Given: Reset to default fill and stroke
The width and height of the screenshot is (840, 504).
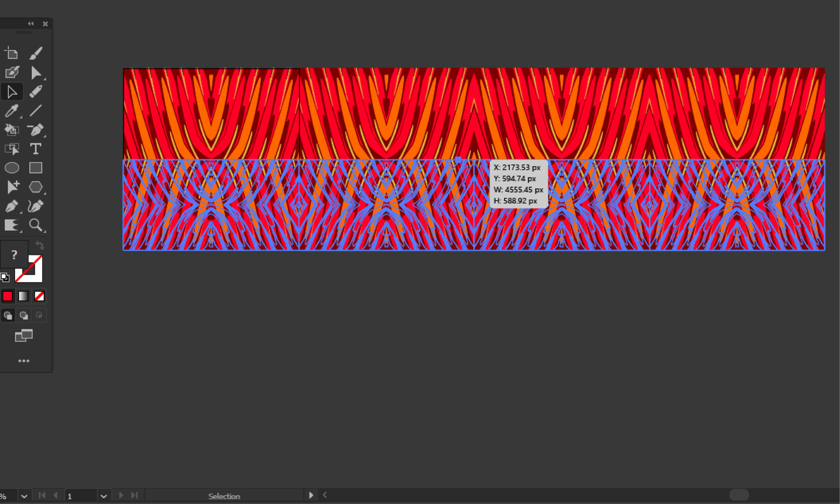Looking at the screenshot, I should (5, 277).
